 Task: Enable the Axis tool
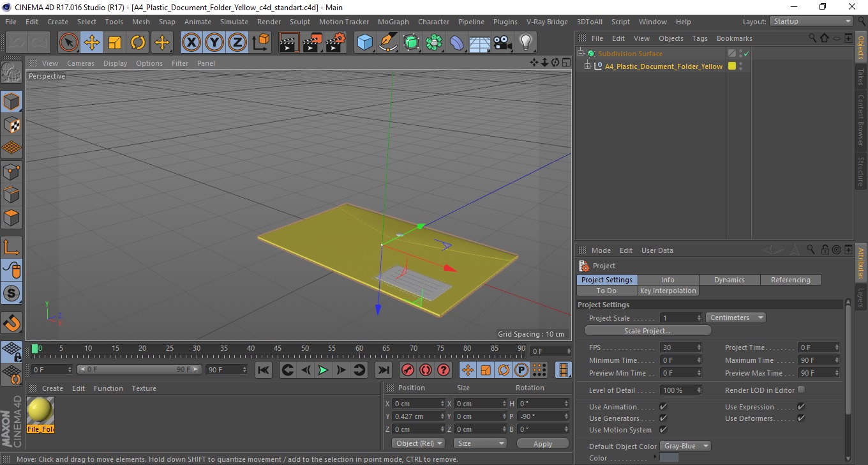(11, 247)
